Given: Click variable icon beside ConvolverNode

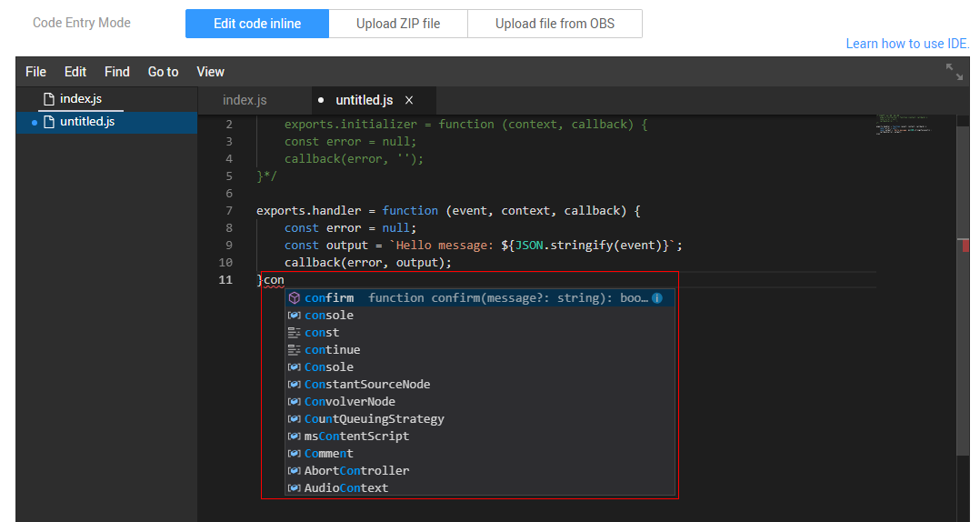Looking at the screenshot, I should (294, 402).
